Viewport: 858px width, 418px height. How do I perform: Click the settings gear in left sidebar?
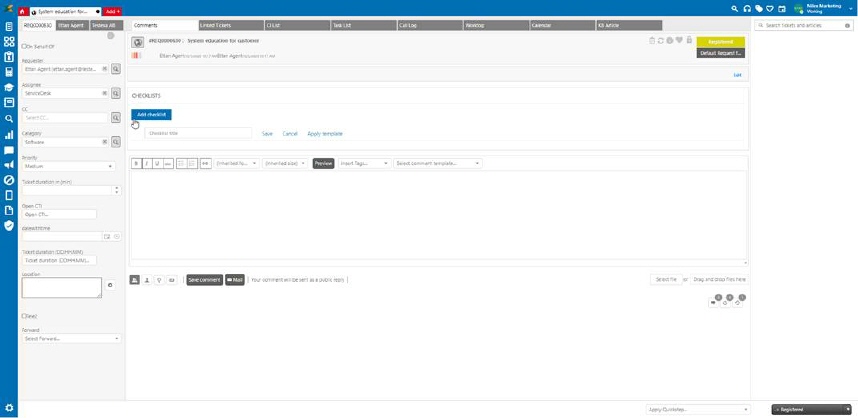(x=9, y=409)
